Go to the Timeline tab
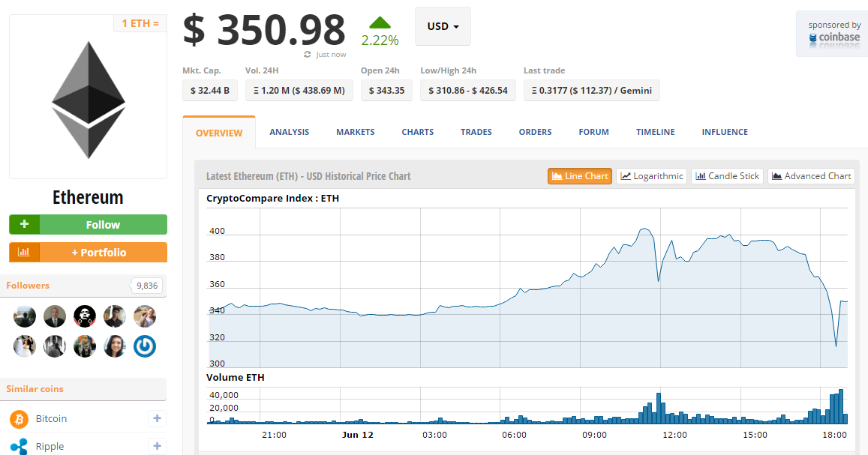Viewport: 868px width, 455px height. [x=656, y=132]
